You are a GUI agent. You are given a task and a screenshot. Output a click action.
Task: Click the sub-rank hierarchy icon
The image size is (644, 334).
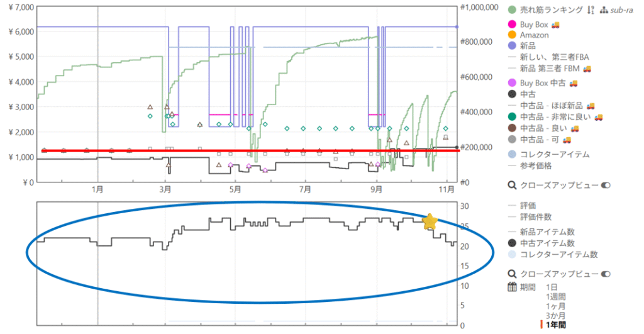(x=604, y=9)
